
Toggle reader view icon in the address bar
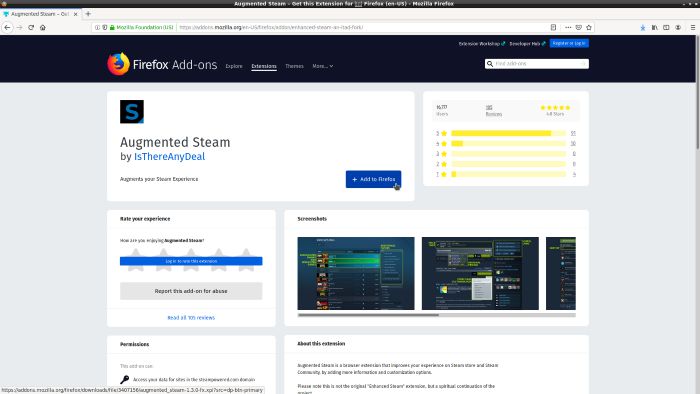(x=553, y=27)
